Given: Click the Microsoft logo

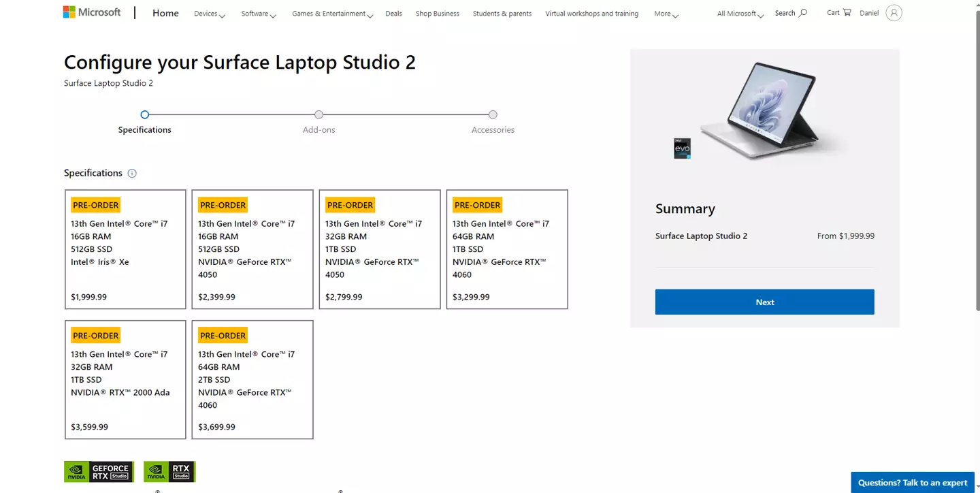Looking at the screenshot, I should point(92,12).
